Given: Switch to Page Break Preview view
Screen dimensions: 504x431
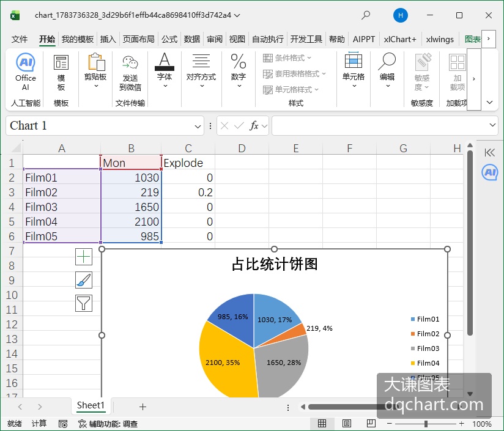Looking at the screenshot, I should click(371, 424).
